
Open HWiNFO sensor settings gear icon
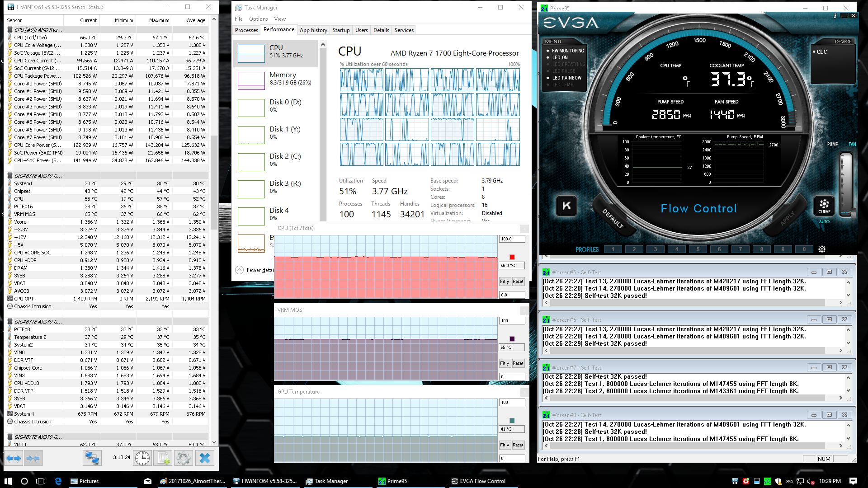coord(184,458)
